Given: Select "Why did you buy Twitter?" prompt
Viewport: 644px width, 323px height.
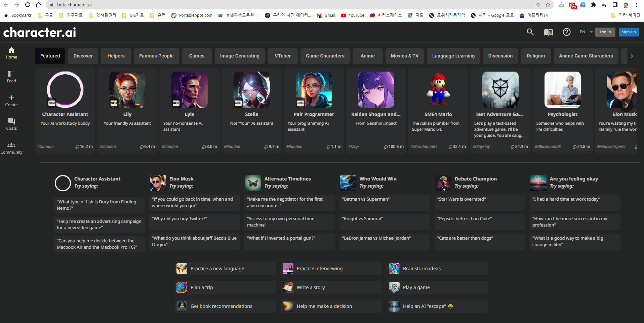Looking at the screenshot, I should click(x=194, y=222).
